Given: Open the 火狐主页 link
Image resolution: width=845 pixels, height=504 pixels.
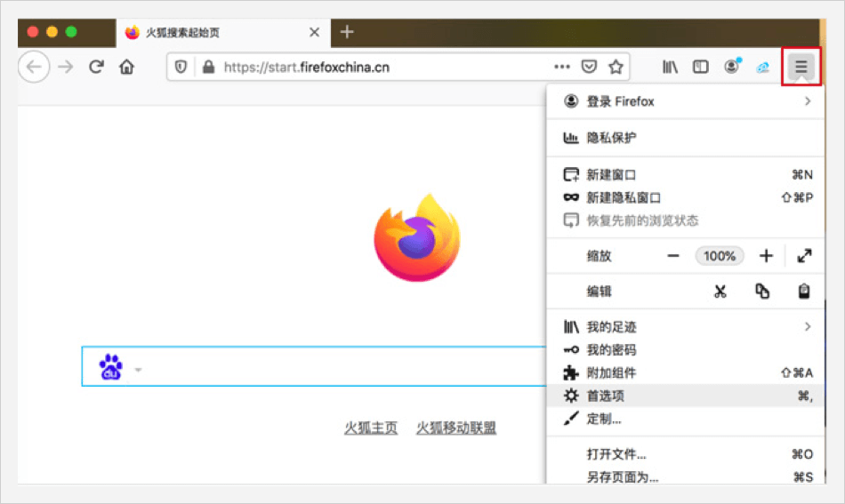Looking at the screenshot, I should click(x=371, y=428).
